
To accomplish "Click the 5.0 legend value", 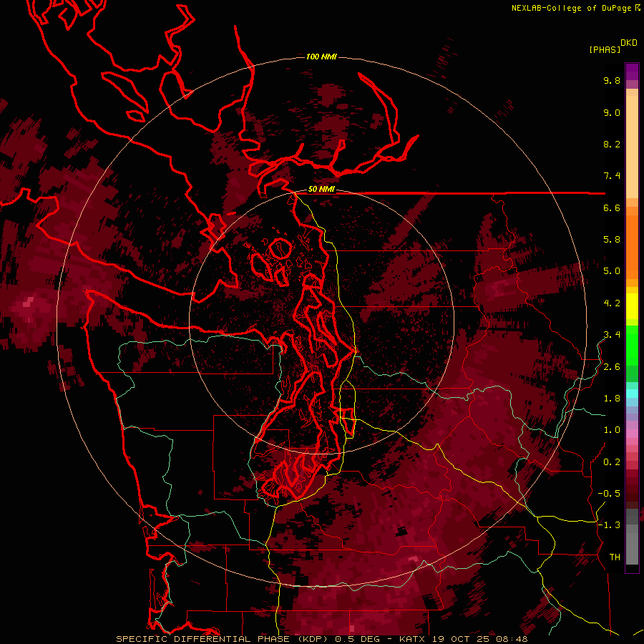I will coord(612,271).
